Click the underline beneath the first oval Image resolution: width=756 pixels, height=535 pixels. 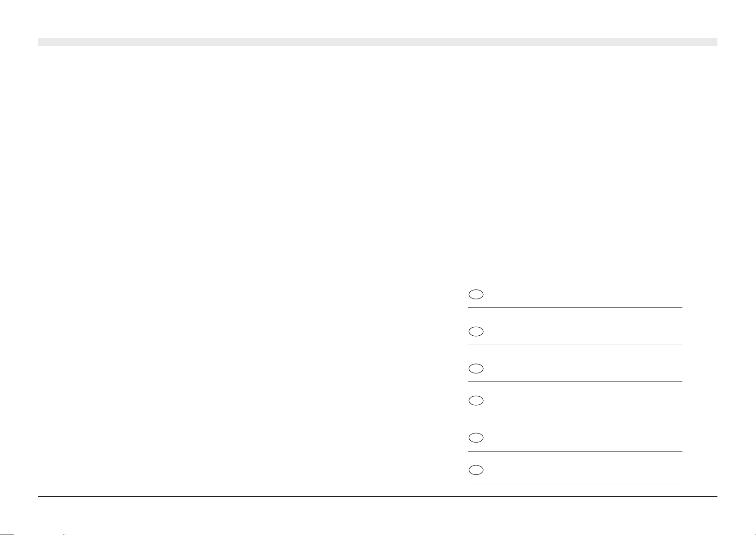click(x=575, y=307)
